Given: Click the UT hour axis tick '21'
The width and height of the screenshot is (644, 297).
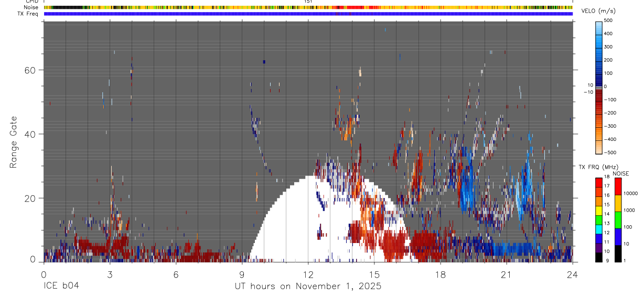Looking at the screenshot, I should click(506, 274).
